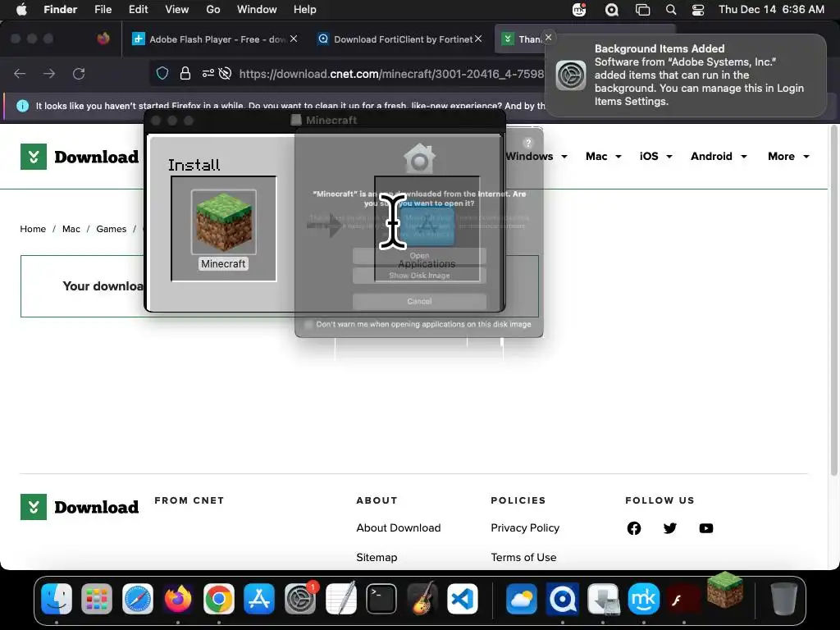Open the Window menu
Screen dimensions: 840x630
257,9
